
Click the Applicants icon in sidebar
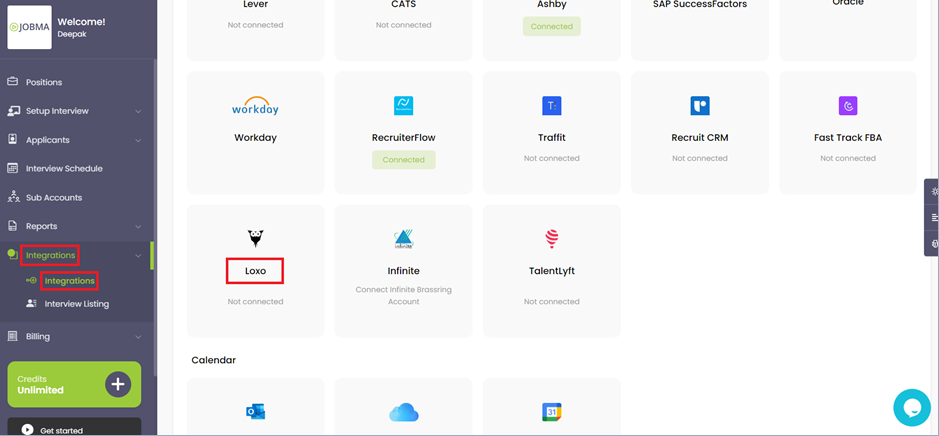13,140
